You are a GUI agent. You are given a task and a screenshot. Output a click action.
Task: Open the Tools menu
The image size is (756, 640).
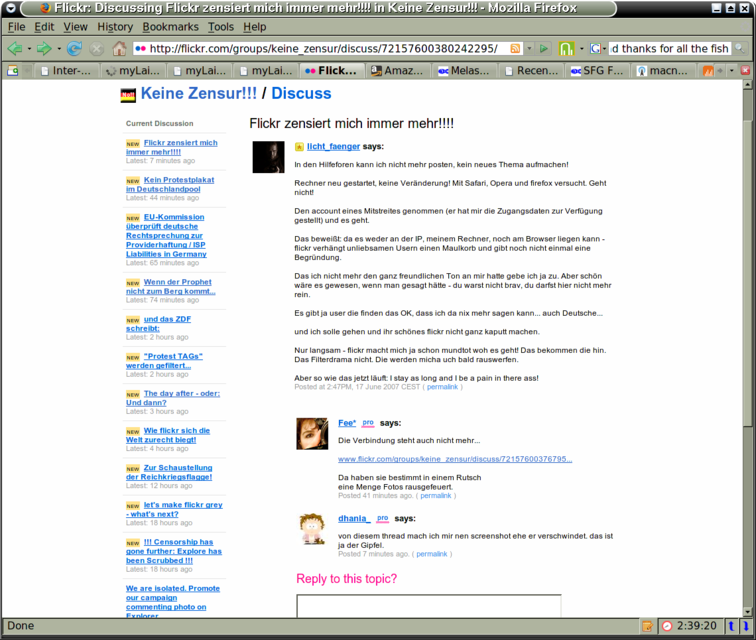[221, 27]
